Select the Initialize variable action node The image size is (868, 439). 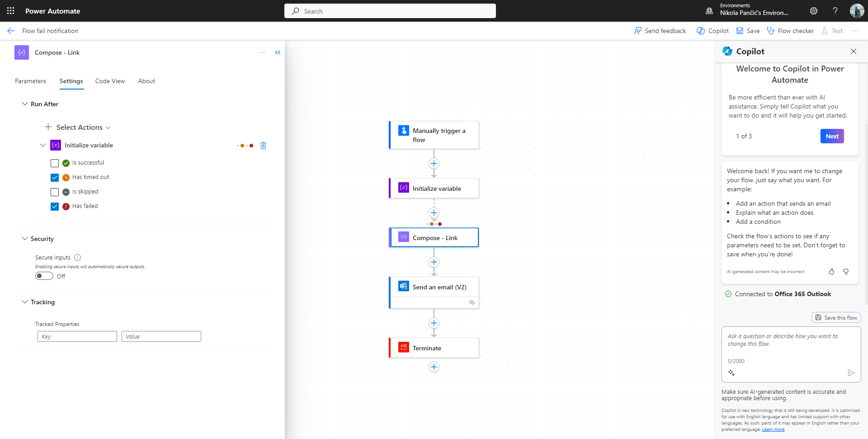click(x=434, y=188)
